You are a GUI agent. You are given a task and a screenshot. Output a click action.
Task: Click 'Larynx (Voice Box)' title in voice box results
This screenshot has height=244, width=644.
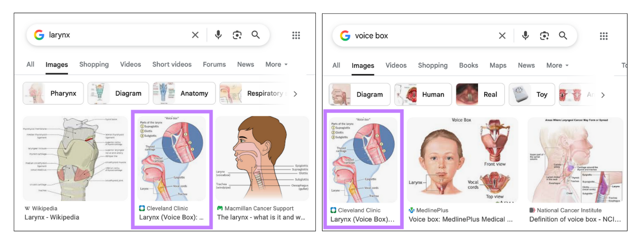click(363, 220)
